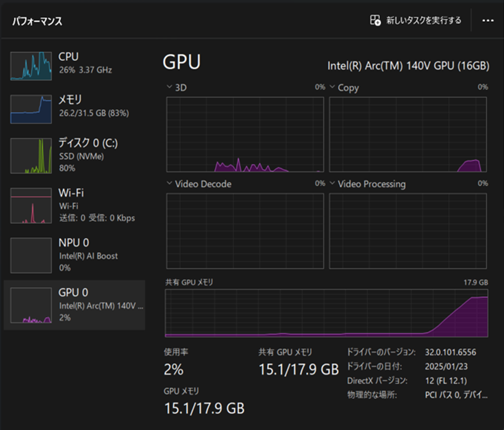Select the Wi-Fi thumbnail graph
Screen dimensions: 504x430
(x=31, y=205)
